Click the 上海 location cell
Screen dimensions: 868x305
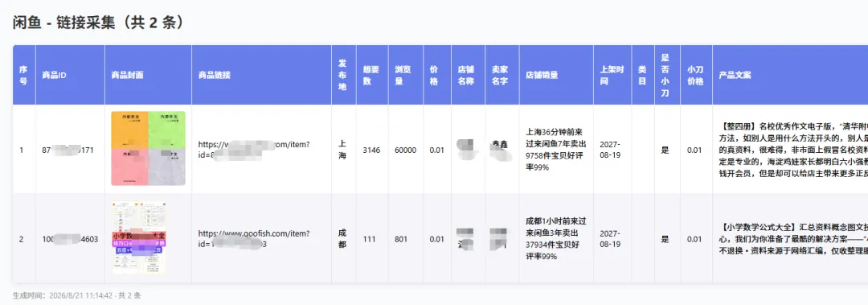(343, 150)
